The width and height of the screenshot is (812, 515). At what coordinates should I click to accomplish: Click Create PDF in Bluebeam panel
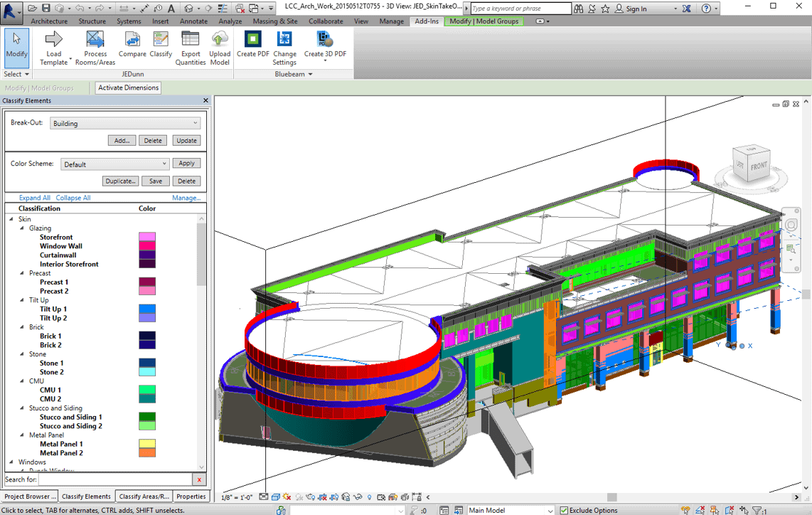click(x=253, y=40)
